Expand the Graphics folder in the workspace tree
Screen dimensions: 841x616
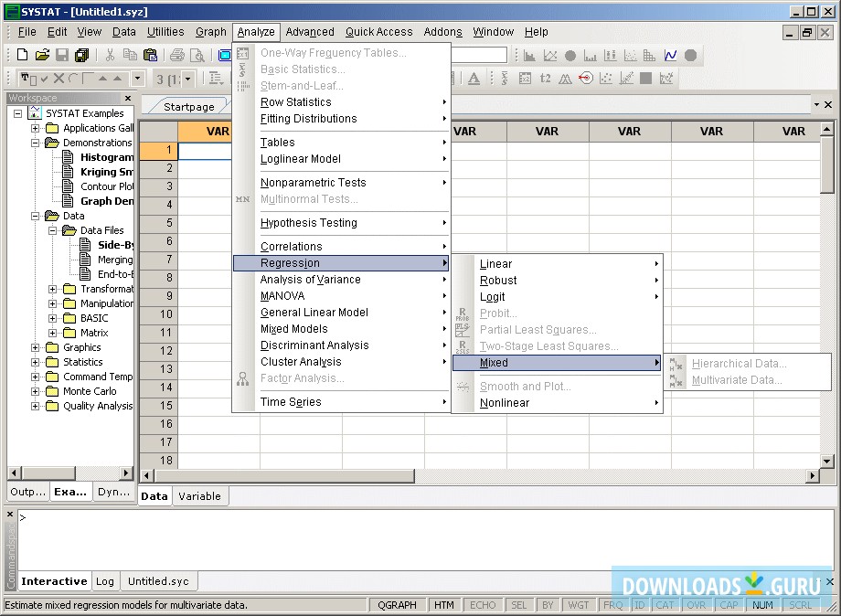pos(36,347)
